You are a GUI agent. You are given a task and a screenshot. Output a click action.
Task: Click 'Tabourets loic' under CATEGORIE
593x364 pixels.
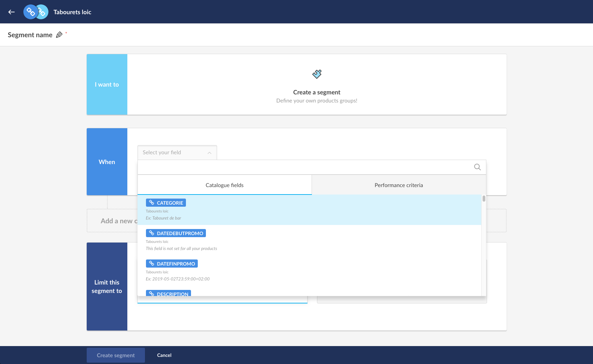[157, 211]
